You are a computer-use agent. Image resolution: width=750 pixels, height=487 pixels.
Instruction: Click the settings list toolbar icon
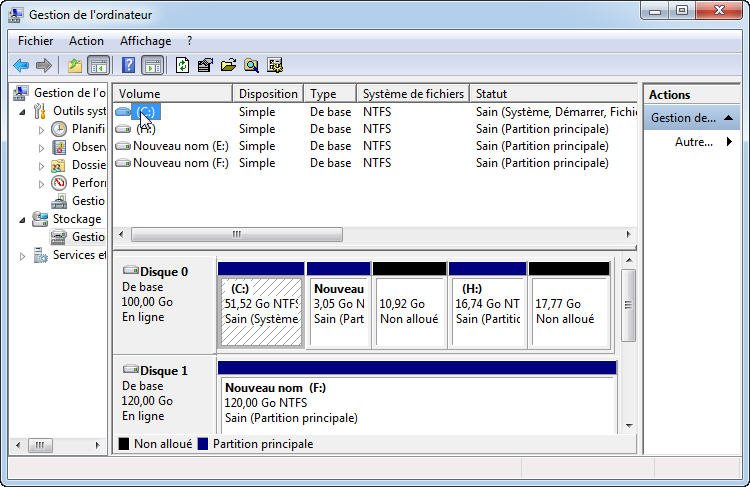pos(275,65)
